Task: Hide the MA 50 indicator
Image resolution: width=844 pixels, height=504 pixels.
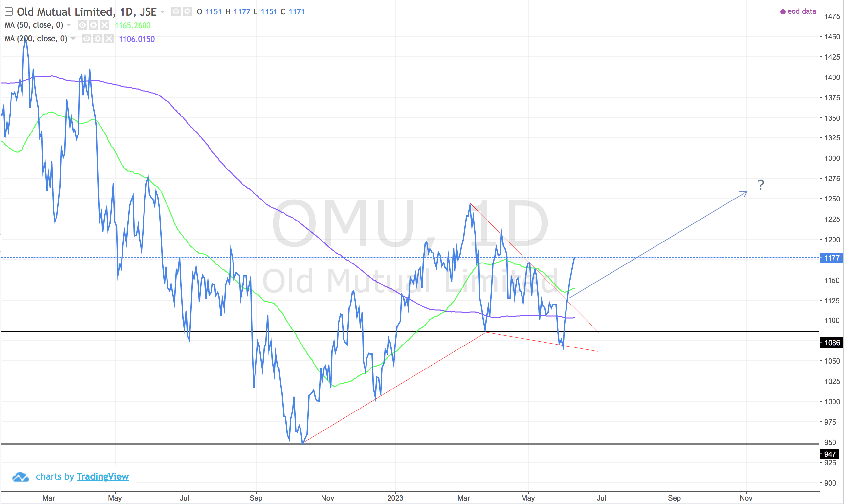Action: 82,25
